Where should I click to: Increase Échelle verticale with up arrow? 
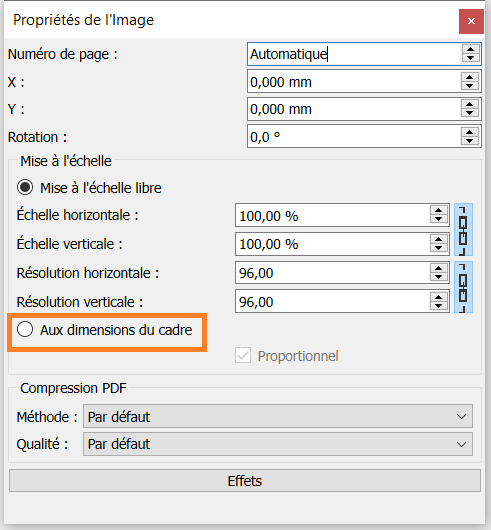click(439, 239)
